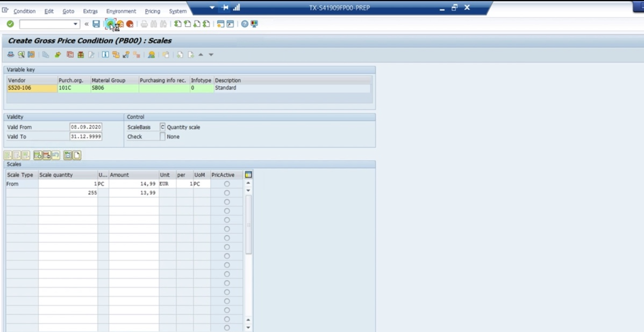The image size is (644, 332).
Task: Click the Create New Session icon
Action: click(220, 24)
